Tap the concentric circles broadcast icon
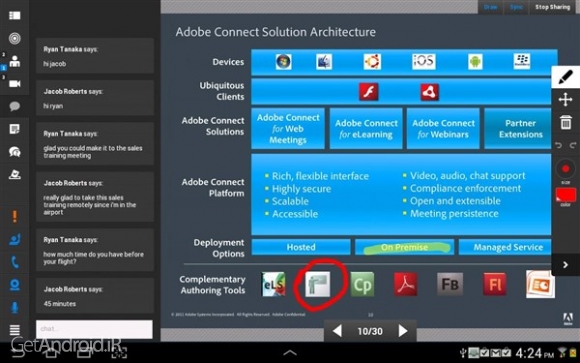Image resolution: width=580 pixels, height=363 pixels. click(x=14, y=38)
